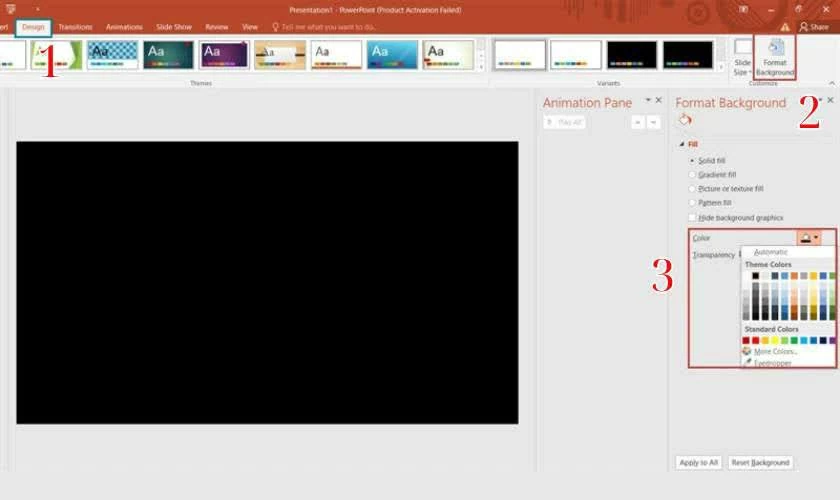This screenshot has width=840, height=500.
Task: Open the Format Background button in ribbon
Action: pyautogui.click(x=775, y=58)
